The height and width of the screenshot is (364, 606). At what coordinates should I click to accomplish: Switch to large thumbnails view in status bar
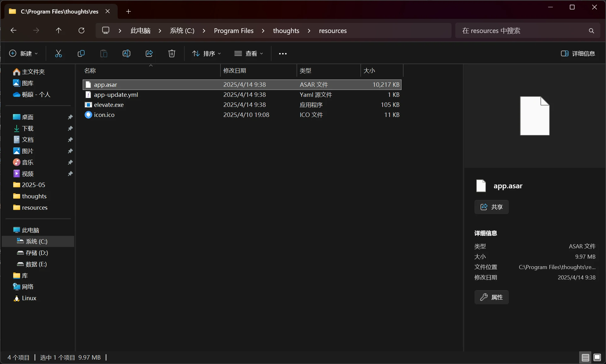click(x=597, y=357)
